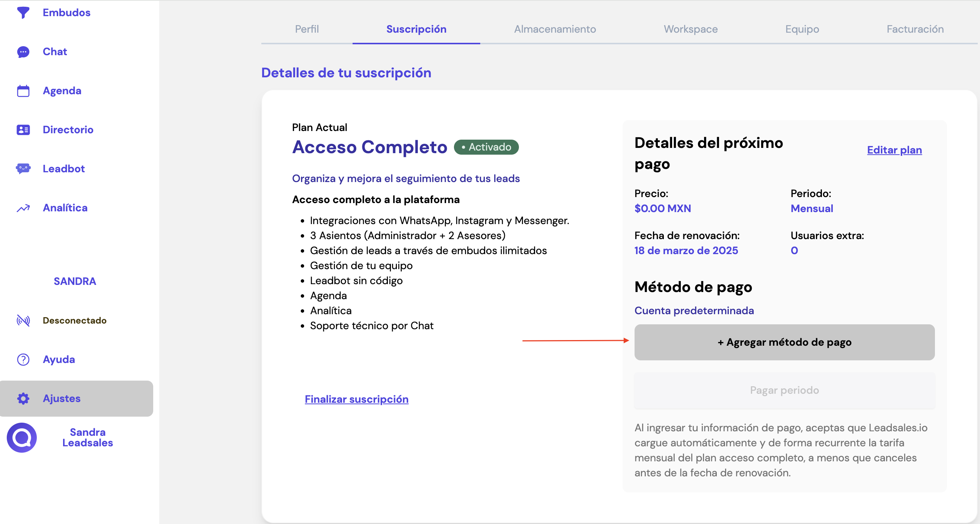Viewport: 980px width, 524px height.
Task: Click the Directorio contact card icon
Action: (x=23, y=129)
